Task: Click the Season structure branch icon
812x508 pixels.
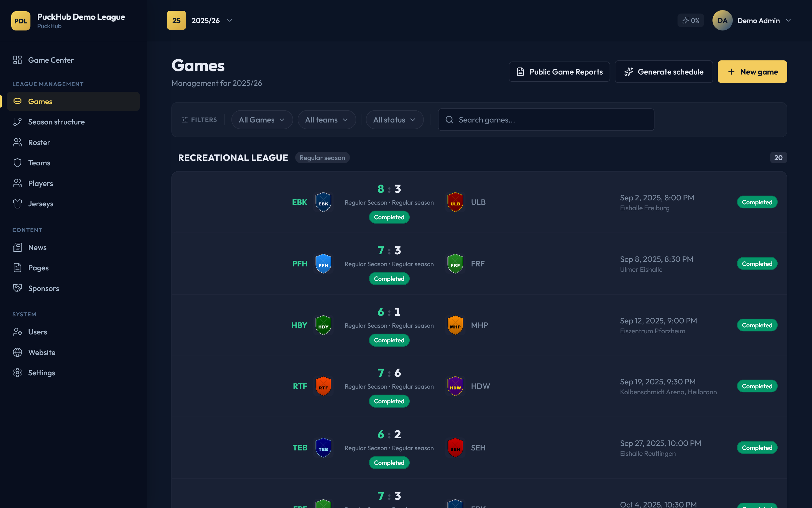Action: click(17, 122)
